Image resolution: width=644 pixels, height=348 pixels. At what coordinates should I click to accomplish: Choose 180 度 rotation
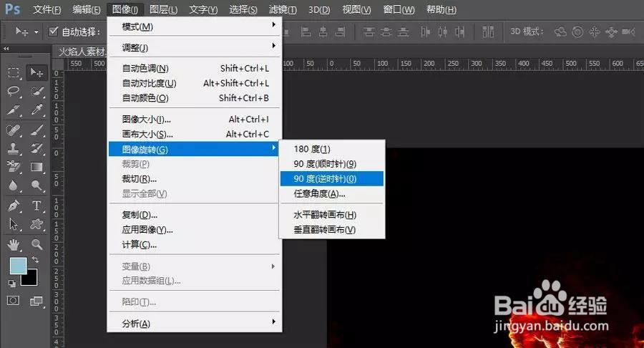tap(332, 149)
